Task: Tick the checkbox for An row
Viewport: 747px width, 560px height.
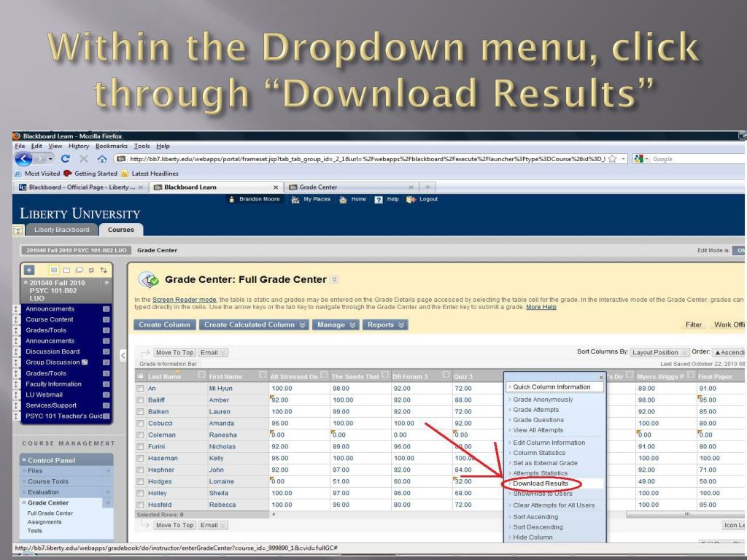Action: tap(140, 389)
